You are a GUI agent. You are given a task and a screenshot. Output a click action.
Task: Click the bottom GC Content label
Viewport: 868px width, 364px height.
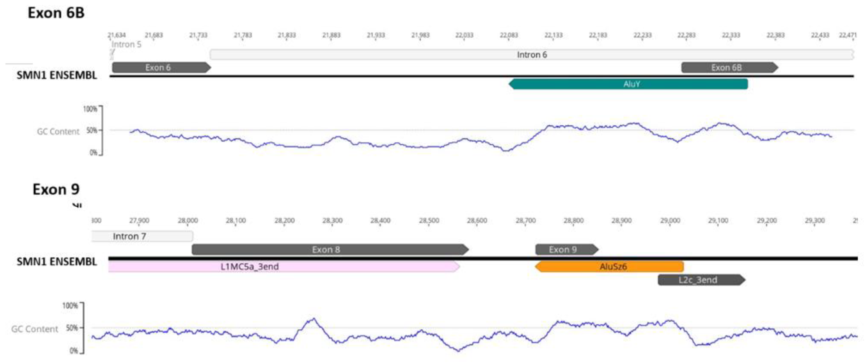35,329
